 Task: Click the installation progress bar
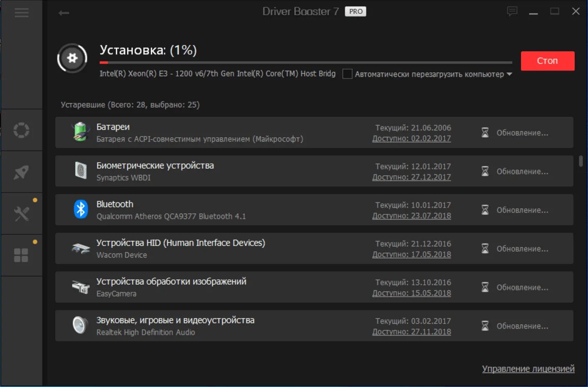pyautogui.click(x=306, y=62)
